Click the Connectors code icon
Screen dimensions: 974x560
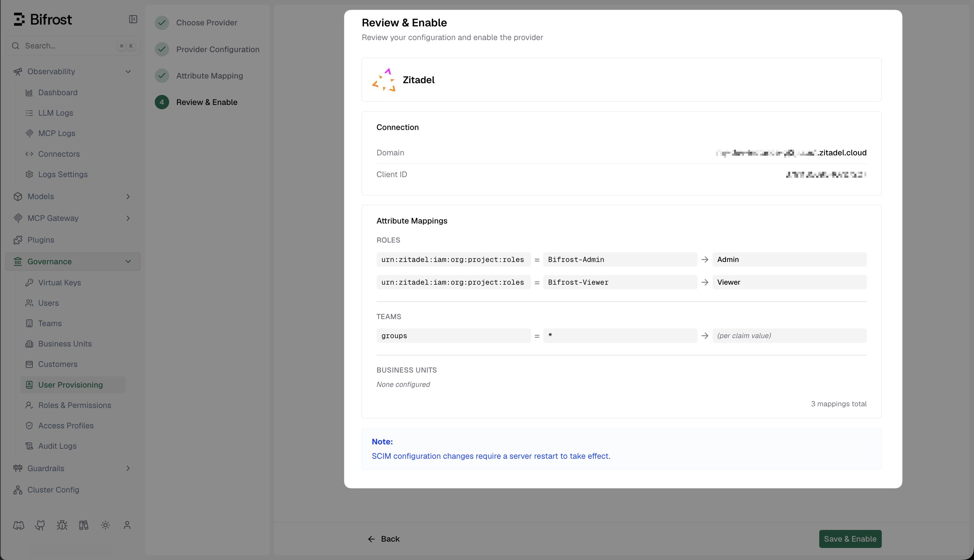coord(29,154)
